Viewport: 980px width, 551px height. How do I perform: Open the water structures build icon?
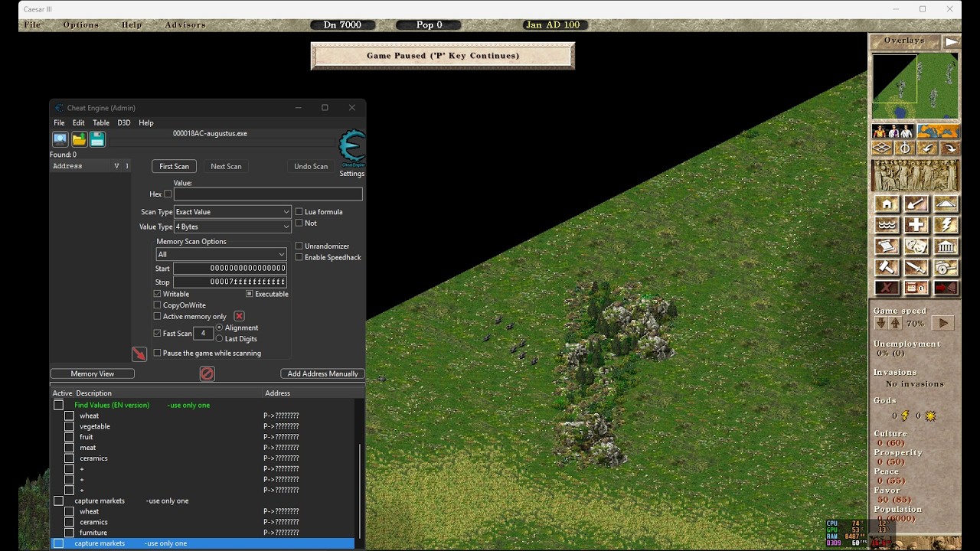tap(887, 225)
